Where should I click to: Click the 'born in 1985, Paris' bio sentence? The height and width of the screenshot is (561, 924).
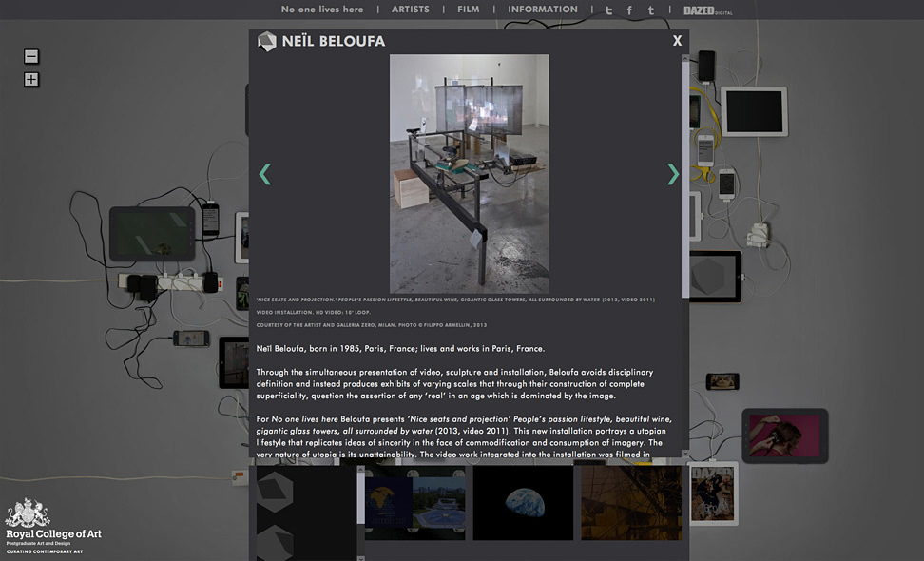tap(401, 349)
